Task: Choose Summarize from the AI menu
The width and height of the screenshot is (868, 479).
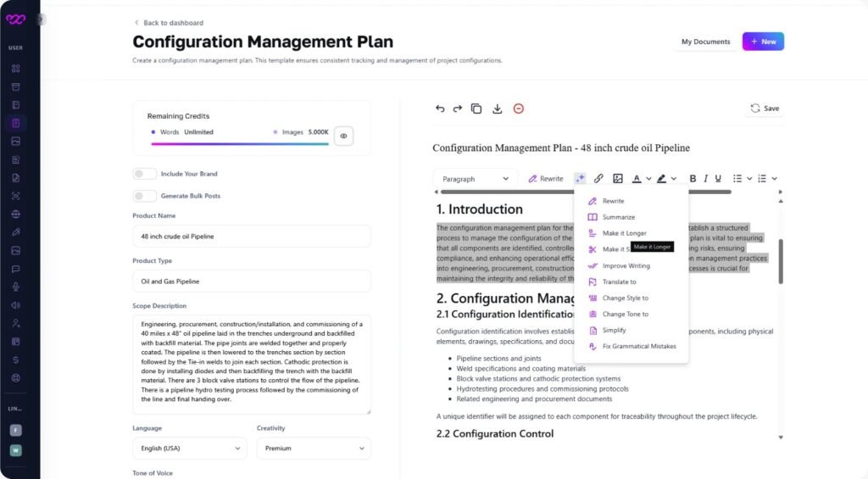Action: point(631,217)
